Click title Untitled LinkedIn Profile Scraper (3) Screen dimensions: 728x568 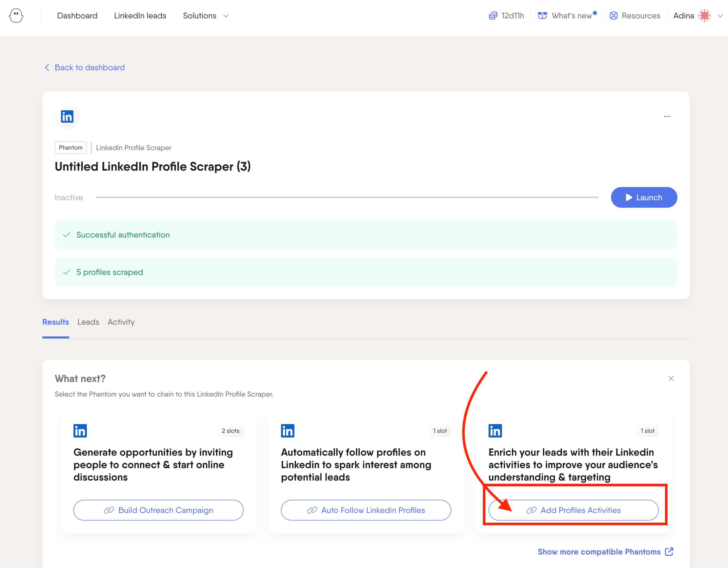pyautogui.click(x=153, y=166)
